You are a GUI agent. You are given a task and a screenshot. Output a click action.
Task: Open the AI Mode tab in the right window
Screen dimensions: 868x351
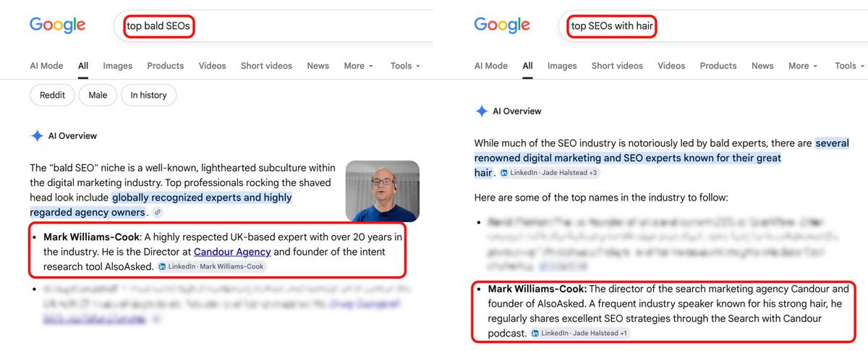[x=491, y=66]
